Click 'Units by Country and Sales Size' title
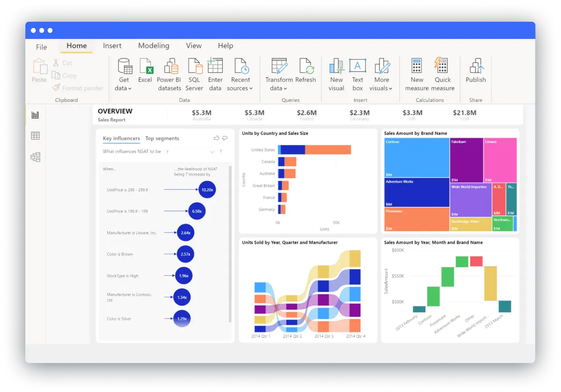The width and height of the screenshot is (561, 392). 275,134
